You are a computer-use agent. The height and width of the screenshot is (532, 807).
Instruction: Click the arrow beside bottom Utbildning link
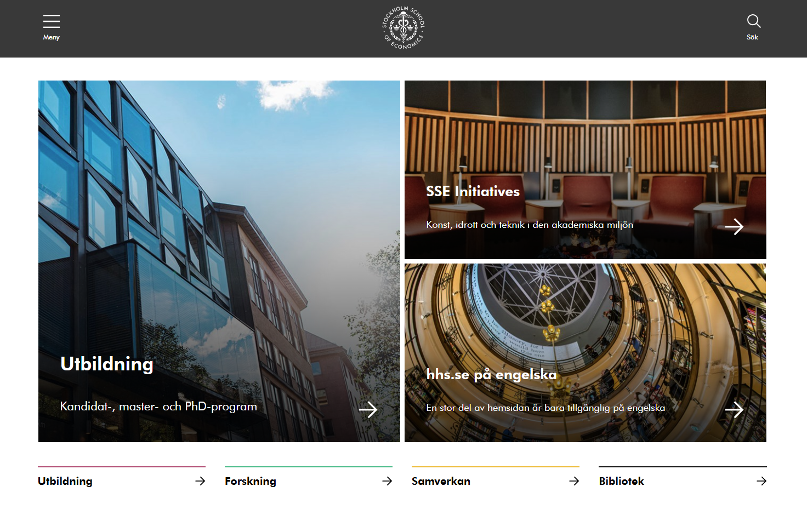pyautogui.click(x=200, y=481)
